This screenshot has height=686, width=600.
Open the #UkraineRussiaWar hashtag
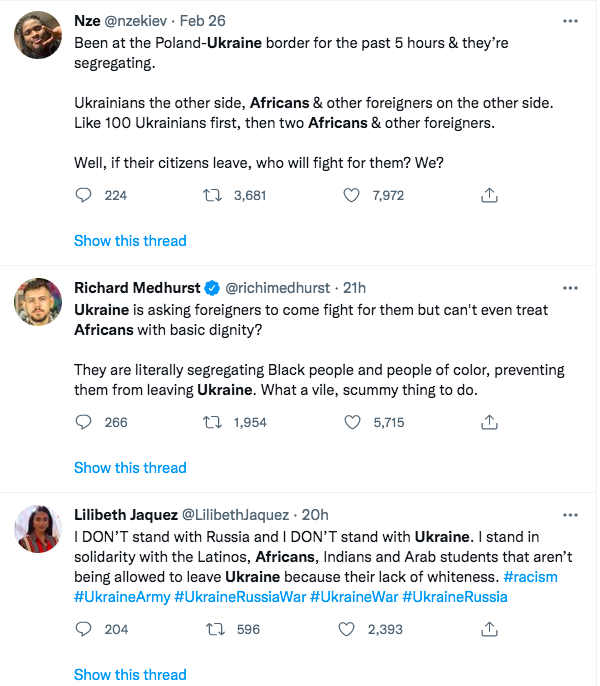pyautogui.click(x=240, y=597)
